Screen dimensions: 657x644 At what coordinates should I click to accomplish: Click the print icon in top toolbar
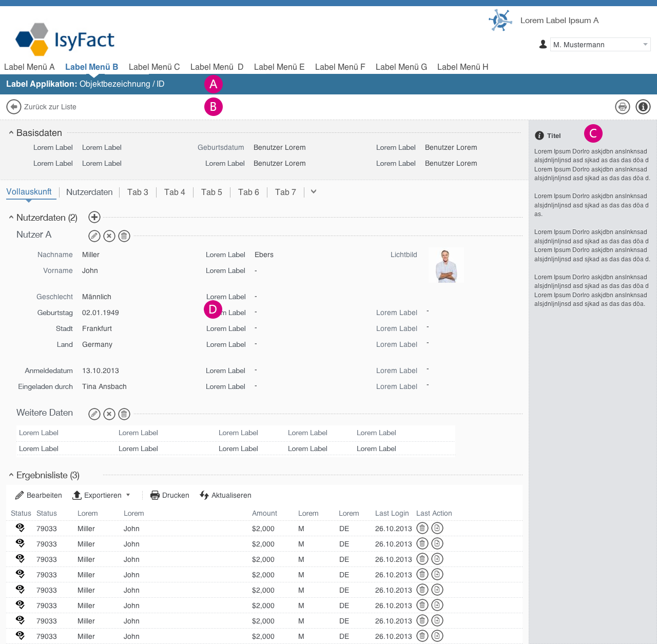(622, 107)
